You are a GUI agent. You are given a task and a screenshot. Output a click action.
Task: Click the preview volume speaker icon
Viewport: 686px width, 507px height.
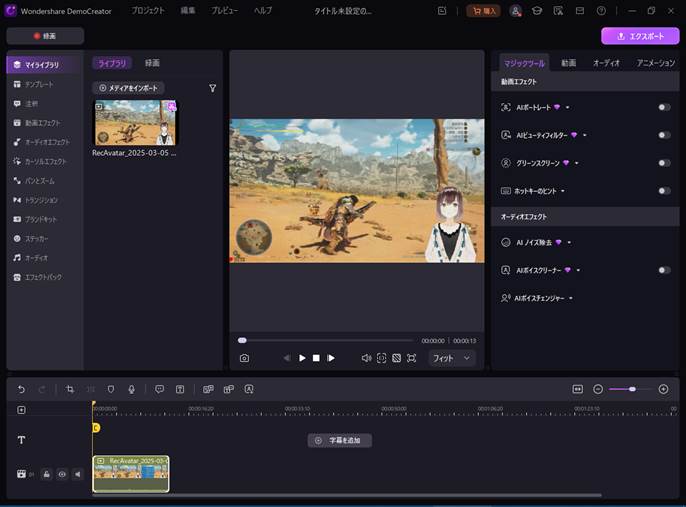point(367,358)
